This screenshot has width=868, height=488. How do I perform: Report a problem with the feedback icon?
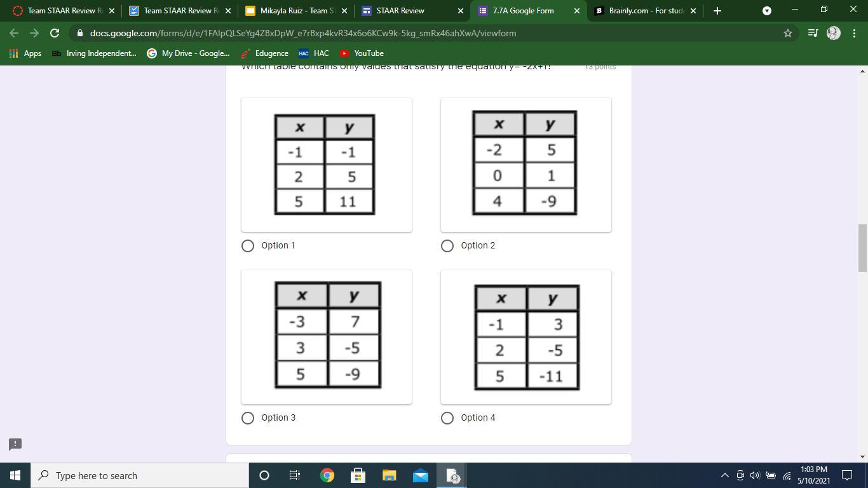click(x=15, y=444)
